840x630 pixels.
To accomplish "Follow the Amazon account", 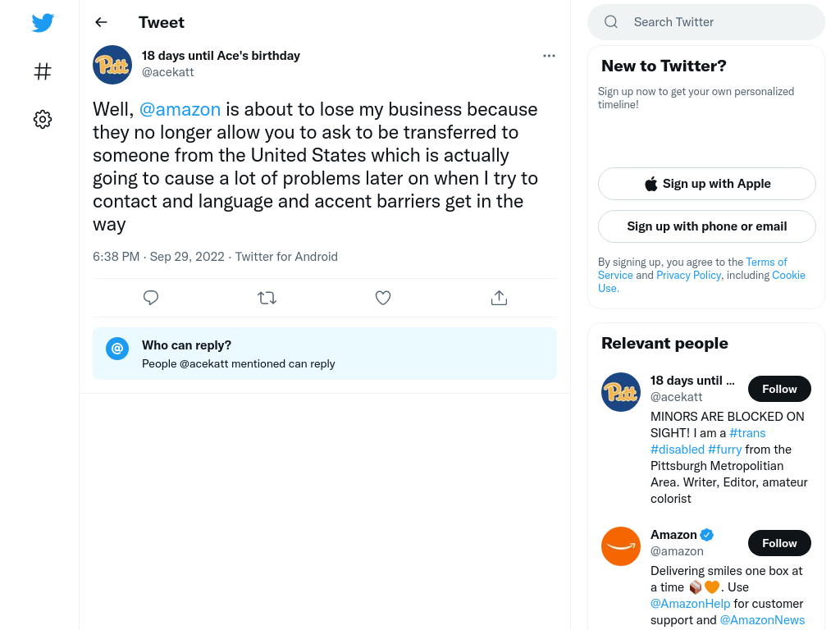I will point(779,543).
